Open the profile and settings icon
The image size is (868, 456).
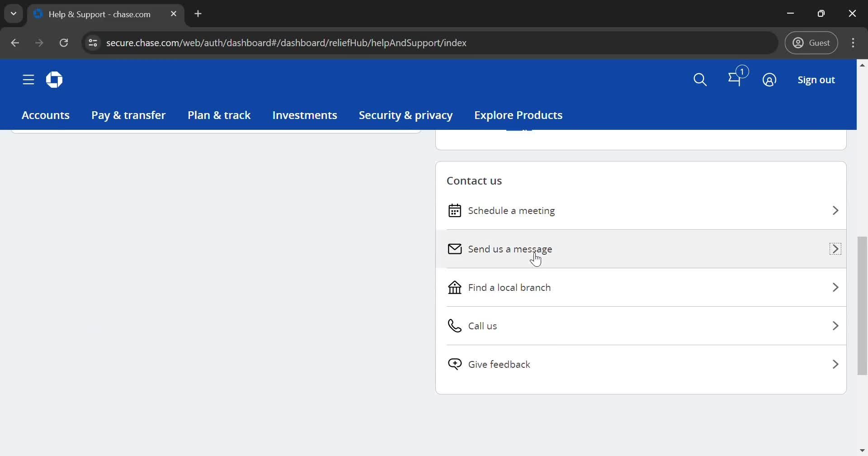point(769,80)
